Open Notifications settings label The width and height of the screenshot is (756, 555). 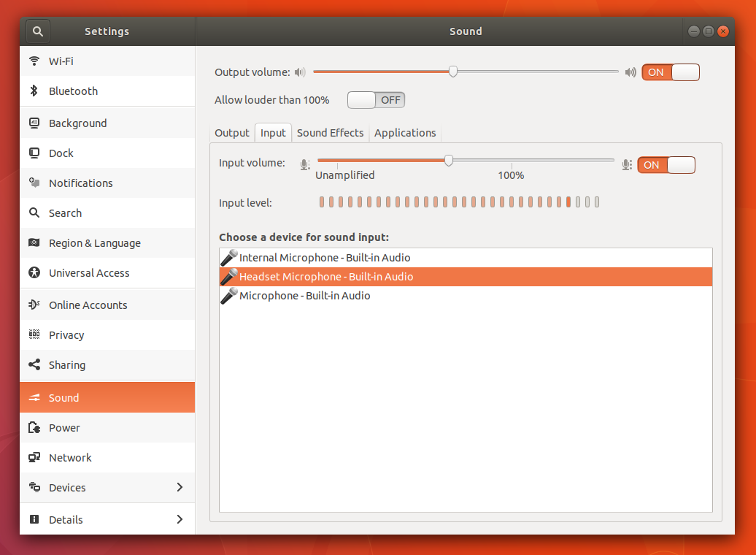tap(80, 183)
